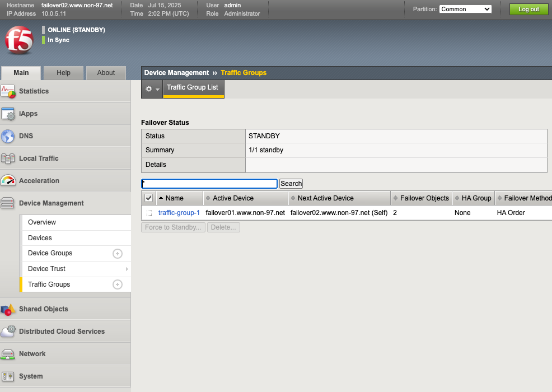The width and height of the screenshot is (552, 392).
Task: Click the Network switch icon
Action: 8,354
